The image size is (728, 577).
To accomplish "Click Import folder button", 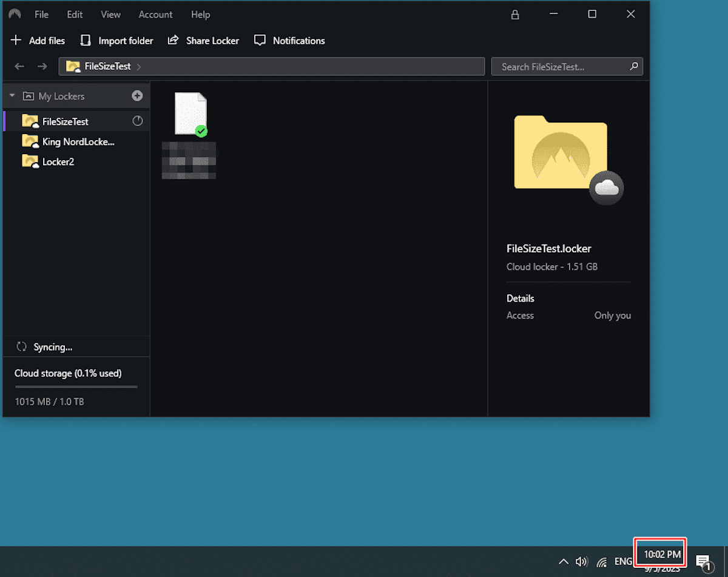I will (x=116, y=41).
